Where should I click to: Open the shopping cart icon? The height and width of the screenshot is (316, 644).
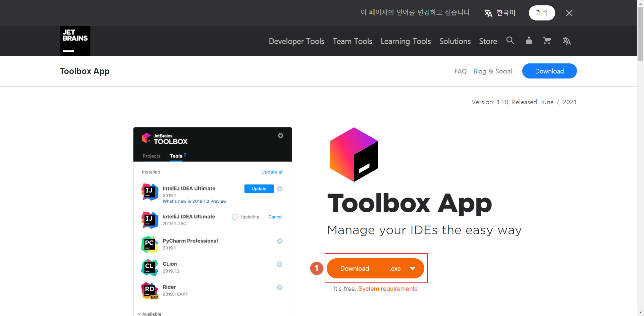pyautogui.click(x=547, y=41)
